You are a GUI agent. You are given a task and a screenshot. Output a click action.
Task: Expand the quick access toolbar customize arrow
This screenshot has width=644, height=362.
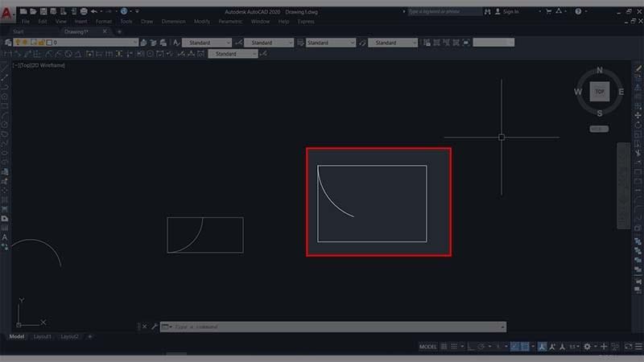(x=137, y=11)
